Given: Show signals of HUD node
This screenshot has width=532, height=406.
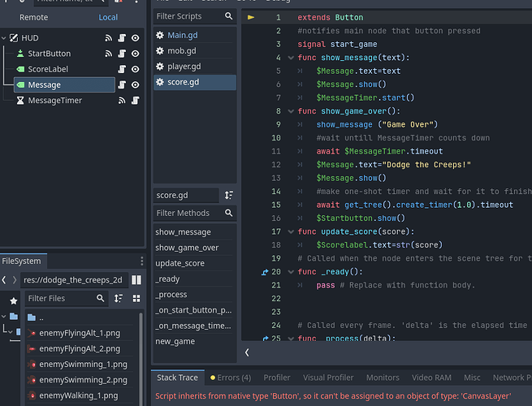Looking at the screenshot, I should (108, 38).
